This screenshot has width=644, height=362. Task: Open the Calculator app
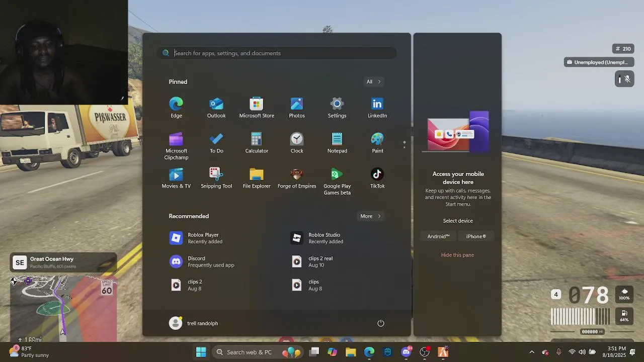click(257, 143)
